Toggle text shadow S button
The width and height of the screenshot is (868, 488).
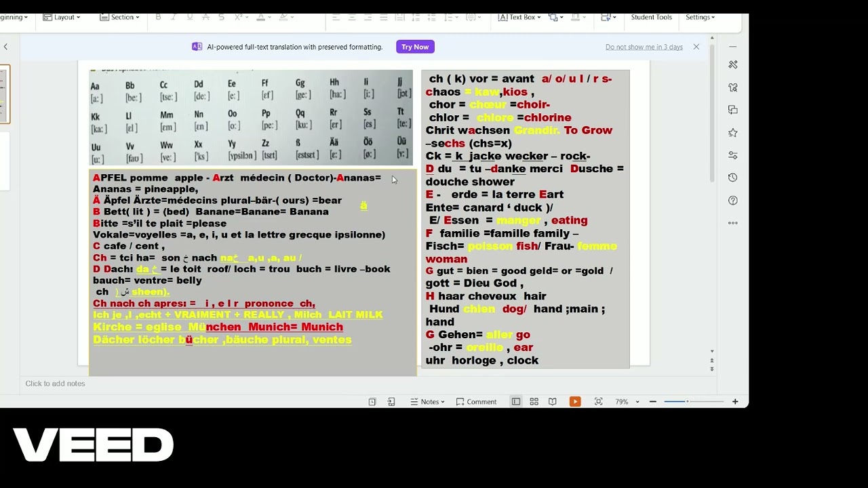coord(221,17)
